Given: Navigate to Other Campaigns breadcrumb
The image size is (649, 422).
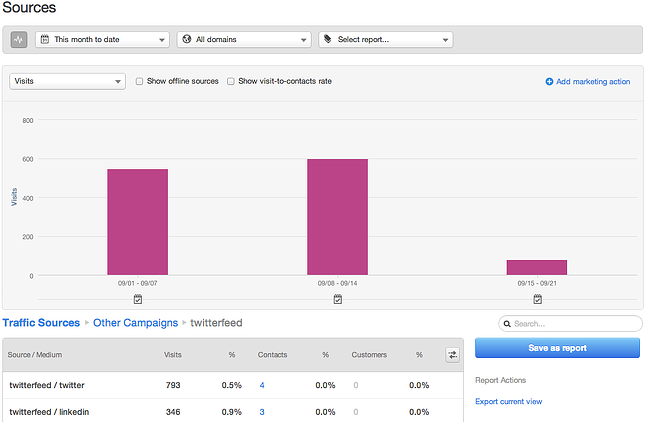Looking at the screenshot, I should click(135, 323).
